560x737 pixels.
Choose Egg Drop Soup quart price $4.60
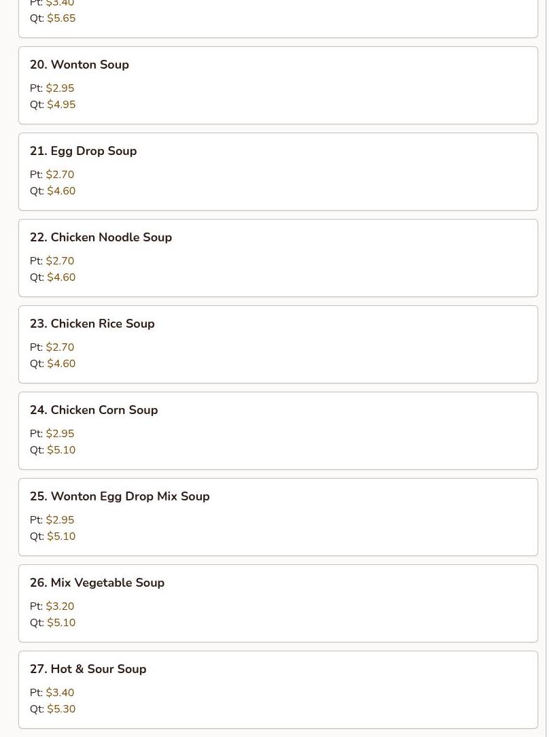[x=61, y=191]
